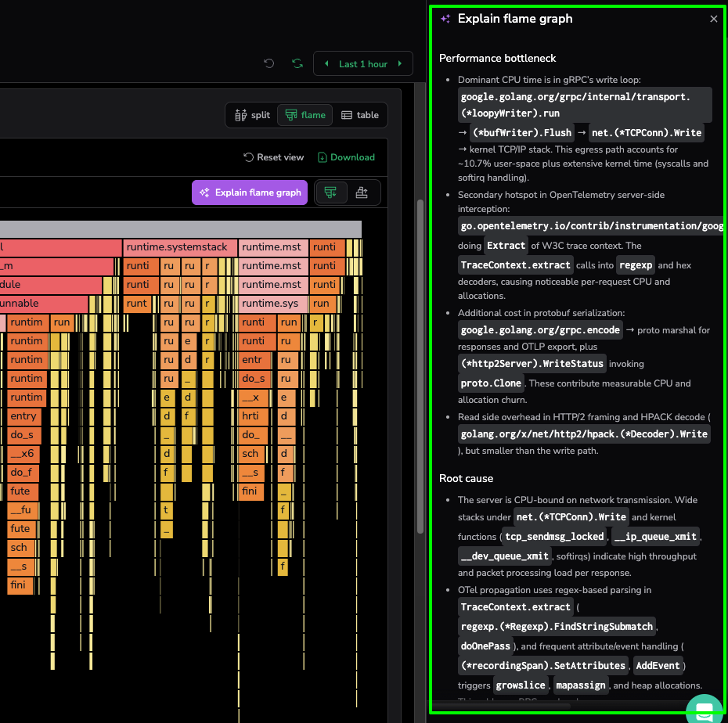Download the flame graph
Screen dimensions: 728x723
click(x=346, y=157)
